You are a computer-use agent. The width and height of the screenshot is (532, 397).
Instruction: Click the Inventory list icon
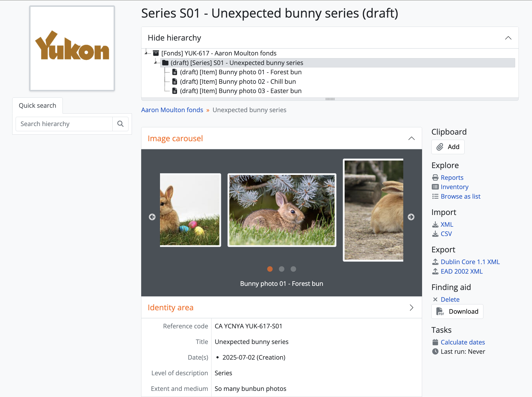435,187
